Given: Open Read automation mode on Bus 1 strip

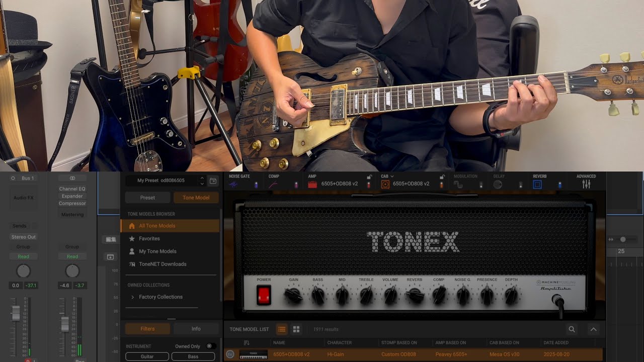Looking at the screenshot, I should (24, 256).
